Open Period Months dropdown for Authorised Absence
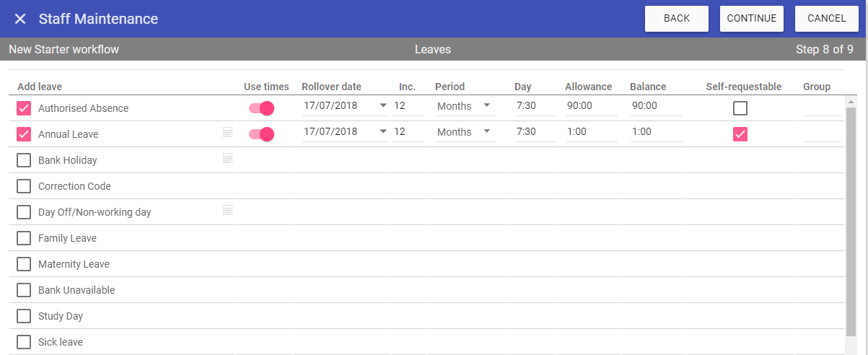868x355 pixels. tap(487, 106)
